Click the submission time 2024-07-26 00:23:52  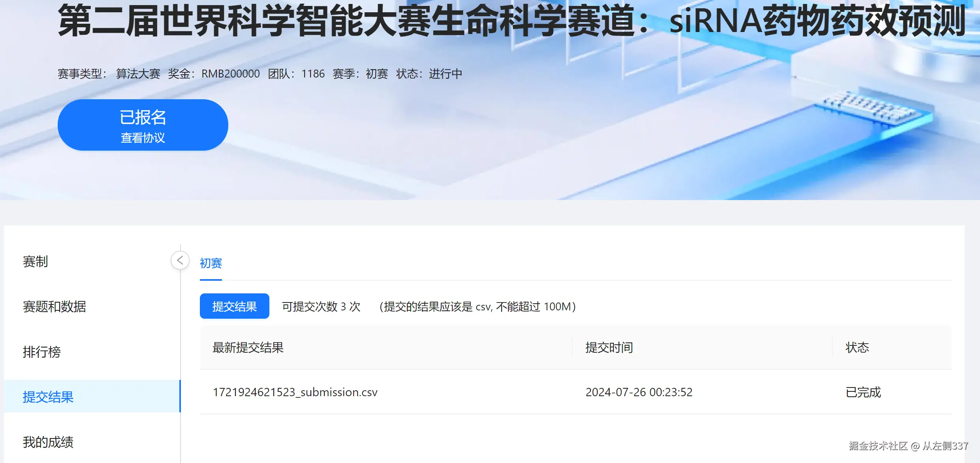click(639, 392)
